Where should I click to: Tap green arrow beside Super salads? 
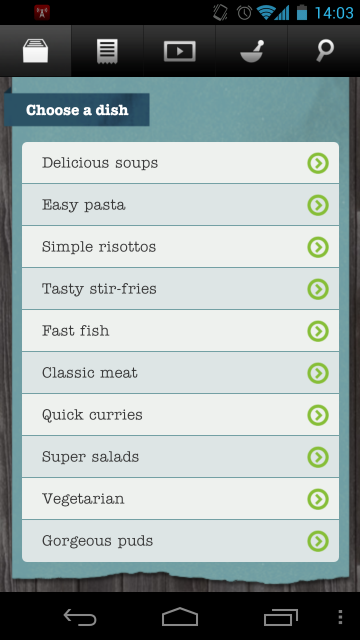[x=318, y=457]
